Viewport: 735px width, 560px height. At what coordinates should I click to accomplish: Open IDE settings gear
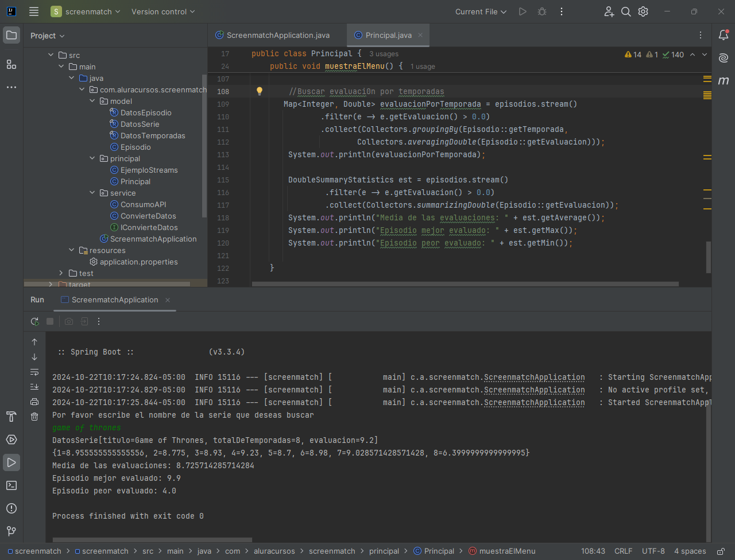point(643,11)
